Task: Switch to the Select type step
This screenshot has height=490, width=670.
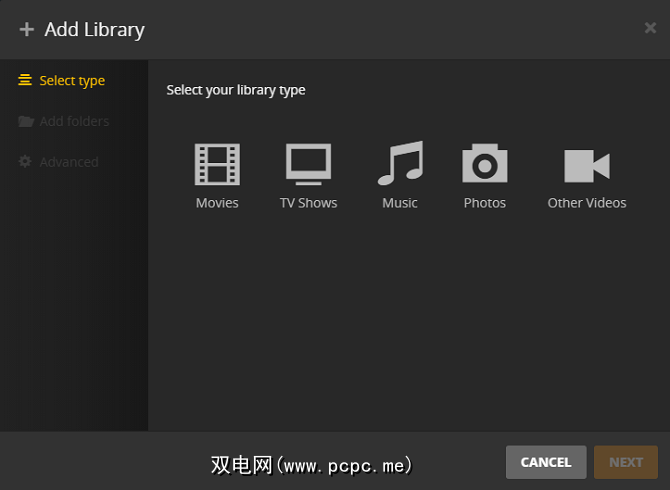Action: coord(72,81)
